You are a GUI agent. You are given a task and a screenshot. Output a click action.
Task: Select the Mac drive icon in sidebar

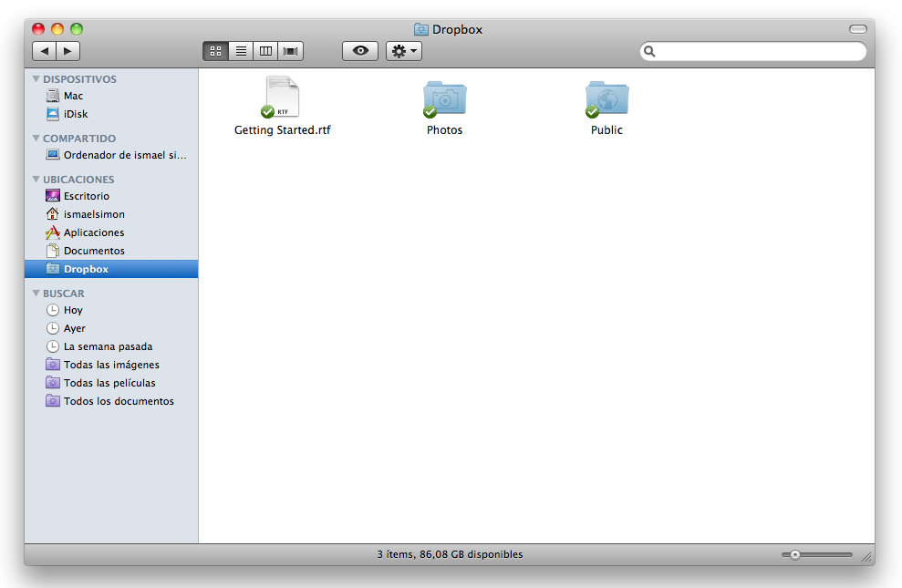[52, 96]
